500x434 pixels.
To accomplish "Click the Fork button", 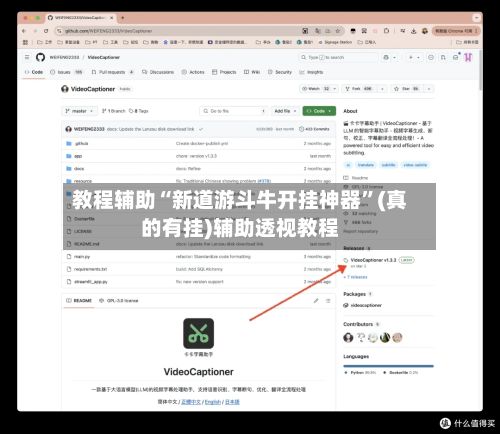I will pos(360,89).
